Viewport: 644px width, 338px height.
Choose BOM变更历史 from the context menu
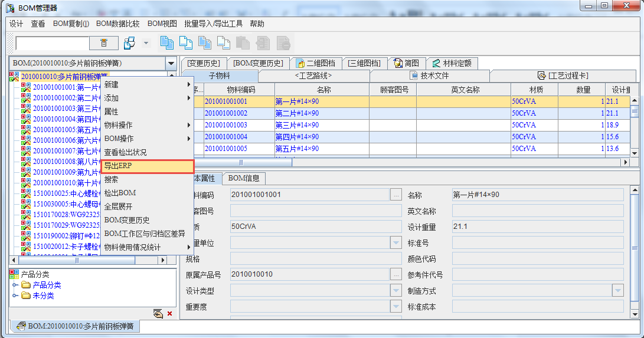pos(147,220)
